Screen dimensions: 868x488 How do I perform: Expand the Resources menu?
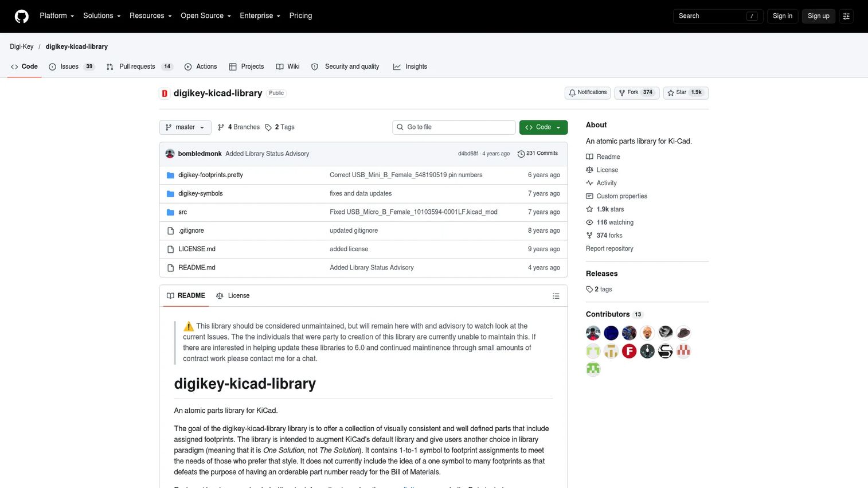(151, 16)
